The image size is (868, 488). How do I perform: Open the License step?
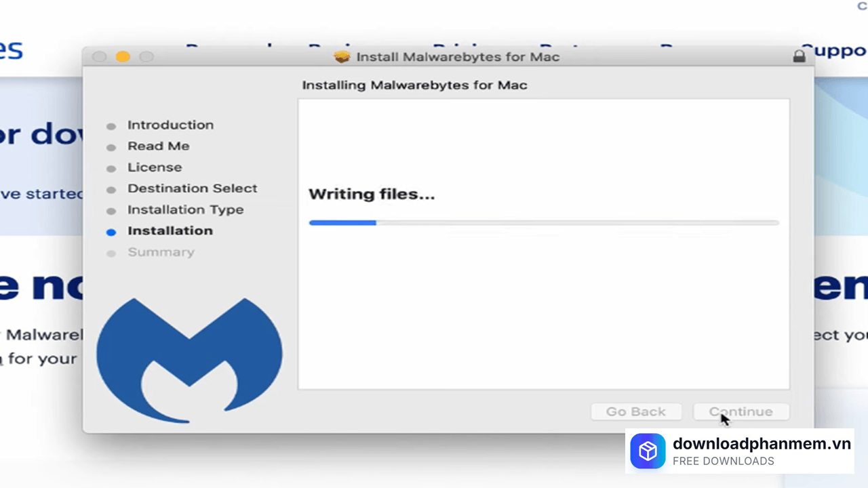[155, 167]
